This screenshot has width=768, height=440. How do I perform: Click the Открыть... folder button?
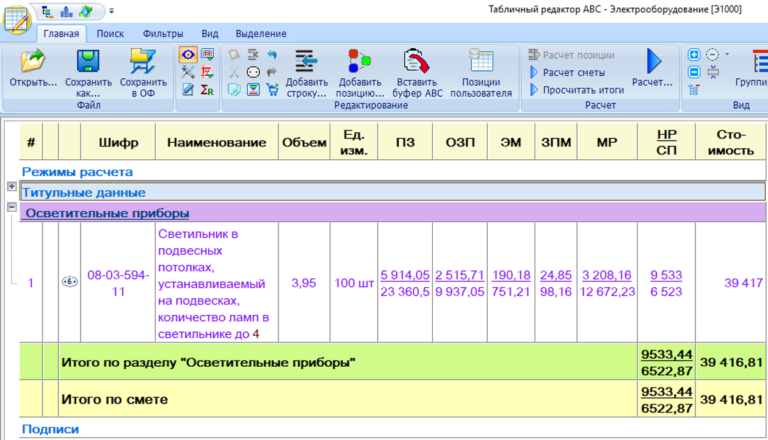33,68
